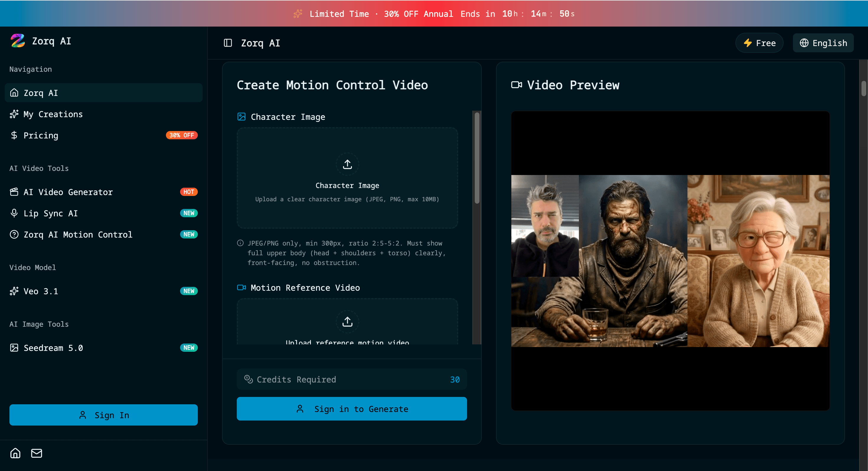868x471 pixels.
Task: Click the info icon beside image requirements
Action: (x=240, y=243)
